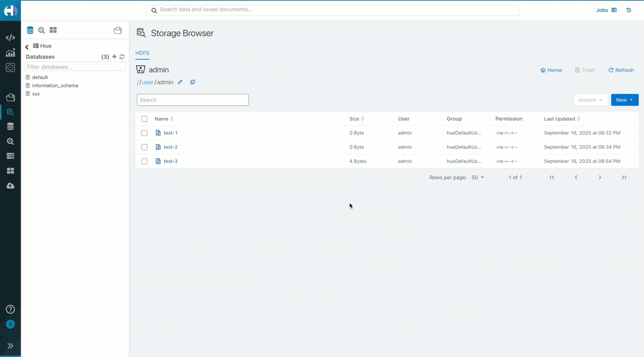Open the Help question mark icon
The image size is (644, 357).
pos(10,309)
